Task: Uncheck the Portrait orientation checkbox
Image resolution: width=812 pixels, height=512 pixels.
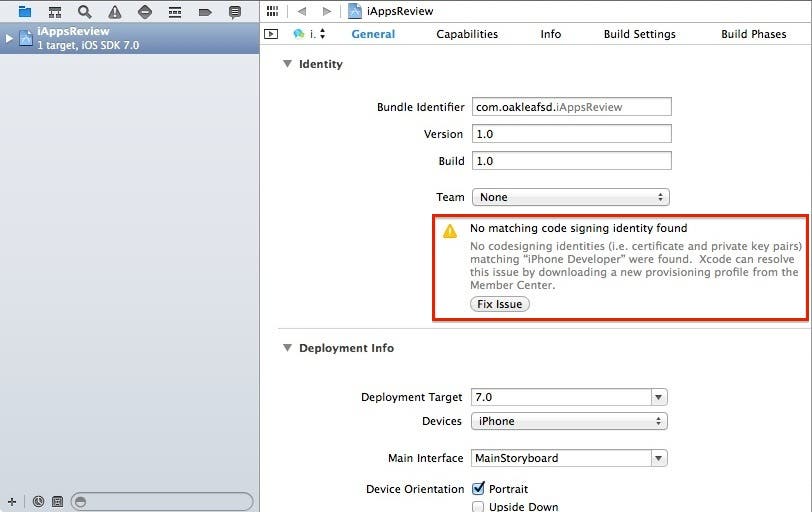Action: pos(478,488)
